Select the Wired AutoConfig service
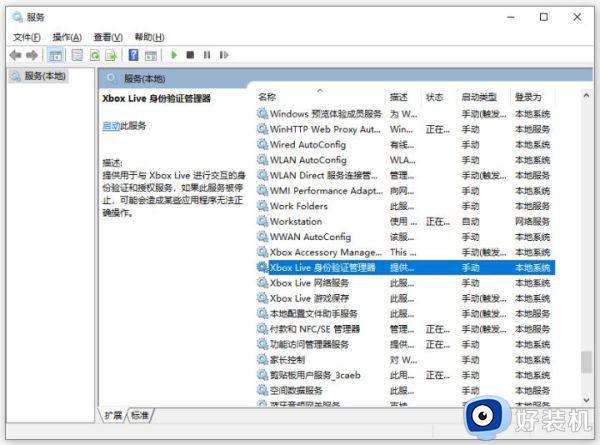This screenshot has width=600, height=445. click(406, 144)
